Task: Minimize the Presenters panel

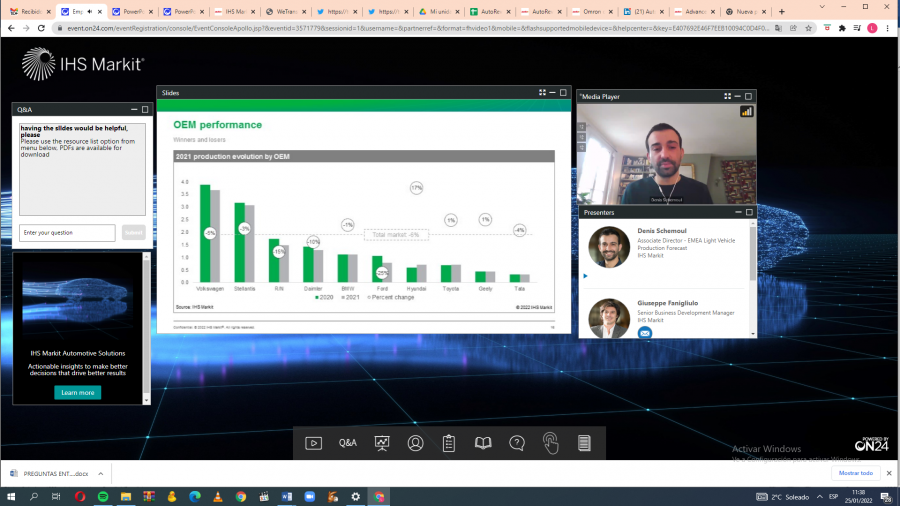Action: coord(738,212)
